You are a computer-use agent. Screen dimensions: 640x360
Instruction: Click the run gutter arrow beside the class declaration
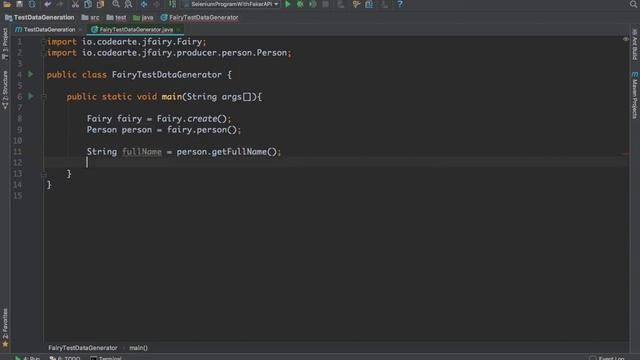click(x=31, y=74)
